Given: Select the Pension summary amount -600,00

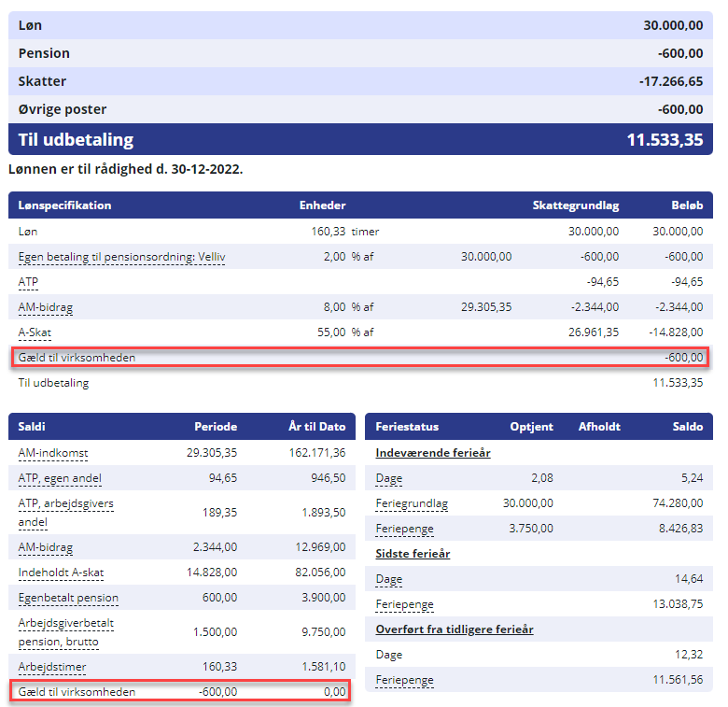Looking at the screenshot, I should click(680, 53).
